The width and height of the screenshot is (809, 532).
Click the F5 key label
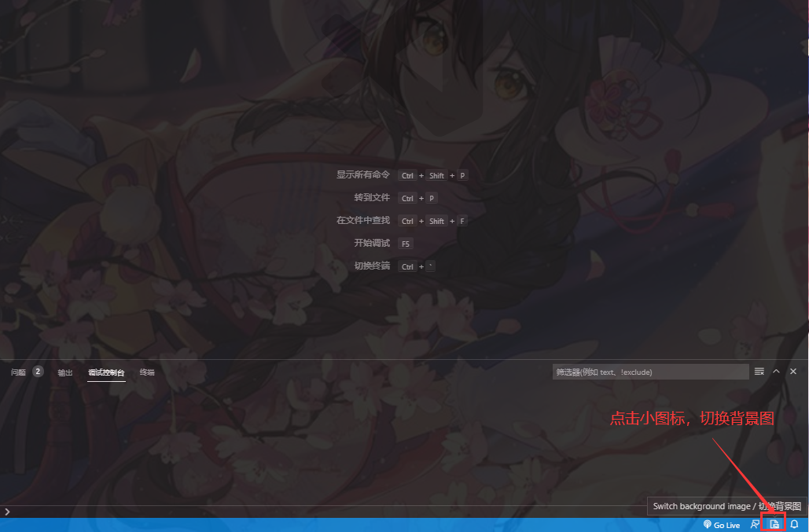(406, 244)
